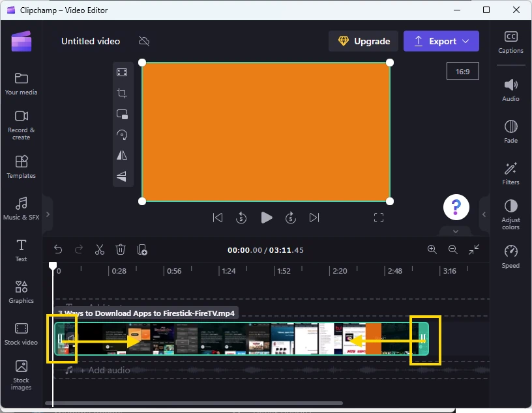Redo the last action
The width and height of the screenshot is (532, 413).
coord(79,250)
